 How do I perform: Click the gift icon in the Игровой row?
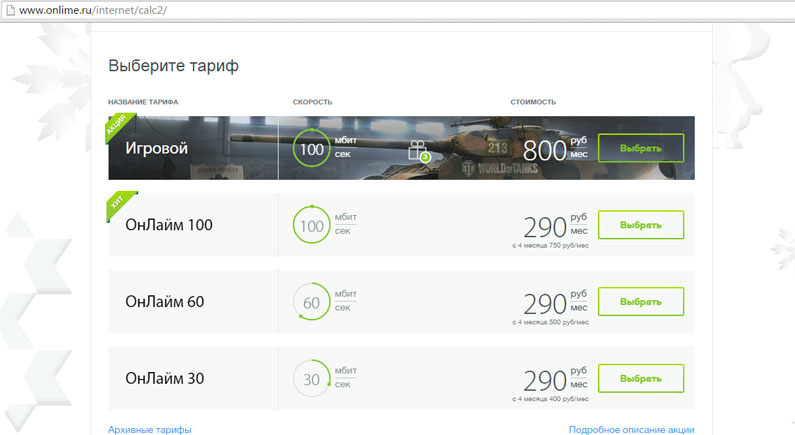pyautogui.click(x=417, y=151)
